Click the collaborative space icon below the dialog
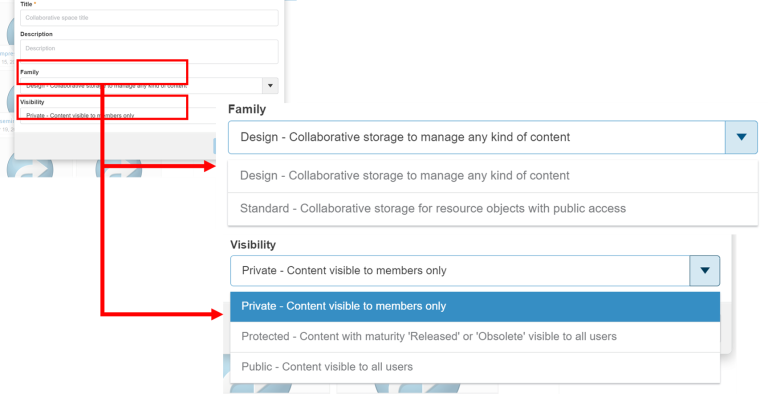Image resolution: width=768 pixels, height=394 pixels. click(29, 168)
